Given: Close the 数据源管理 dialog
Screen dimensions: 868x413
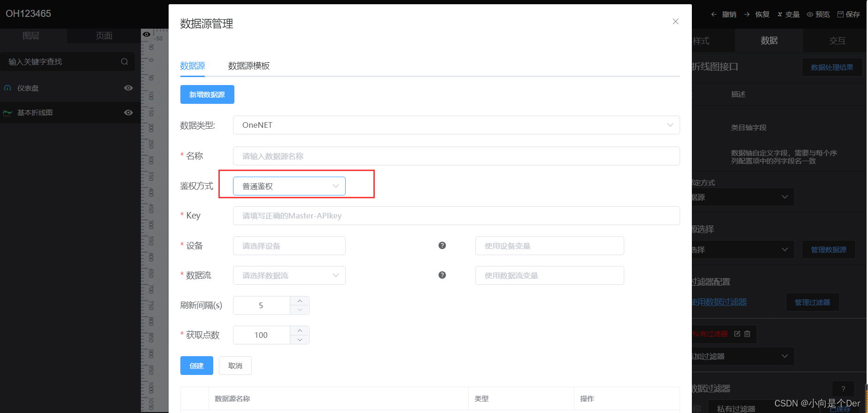Looking at the screenshot, I should pyautogui.click(x=675, y=21).
